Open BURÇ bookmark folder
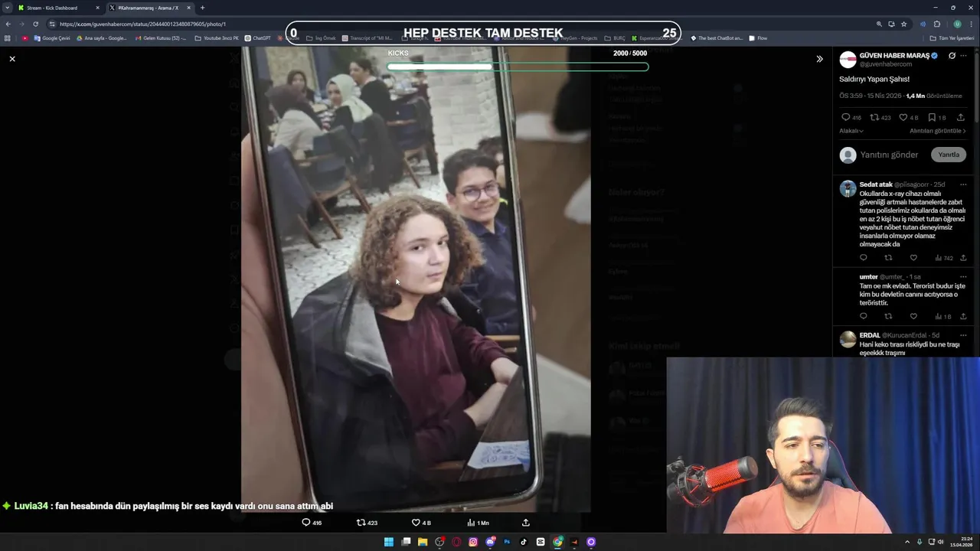Image resolution: width=980 pixels, height=551 pixels. 615,38
